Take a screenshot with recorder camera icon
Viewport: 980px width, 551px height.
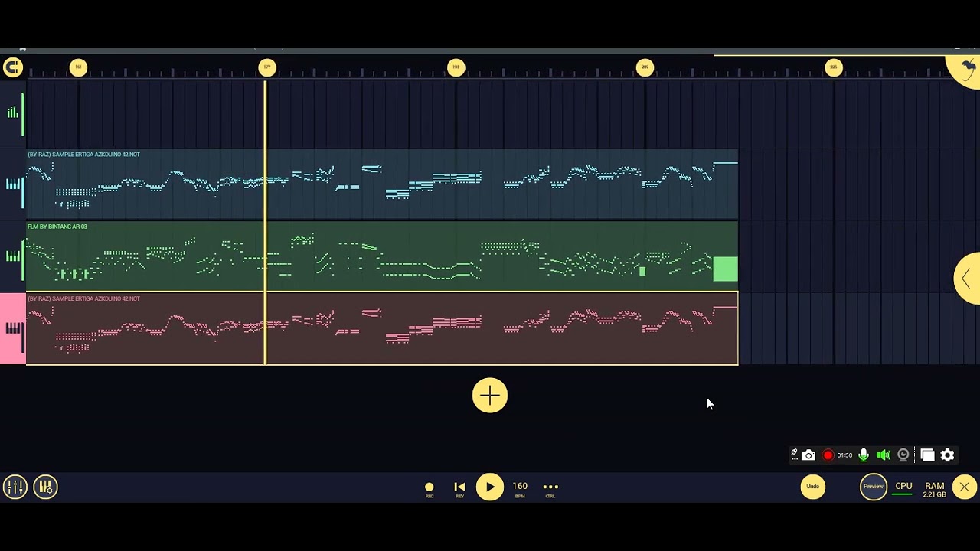(x=808, y=455)
